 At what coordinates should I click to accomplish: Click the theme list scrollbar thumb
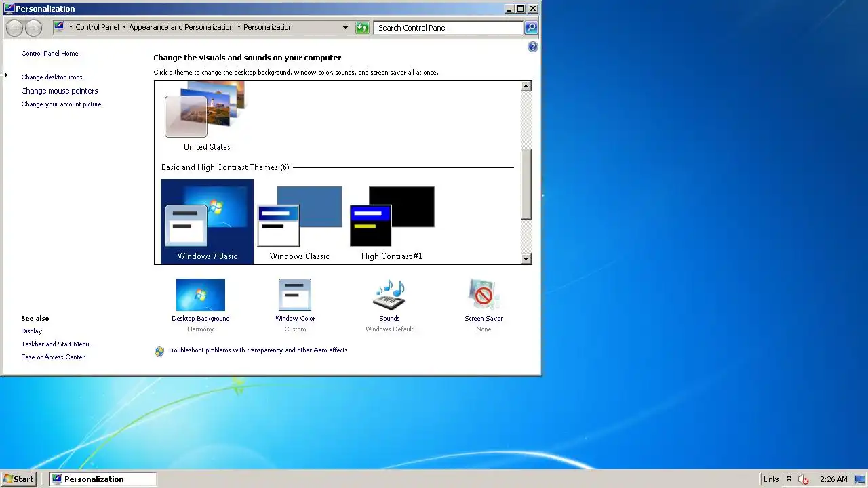click(x=526, y=184)
